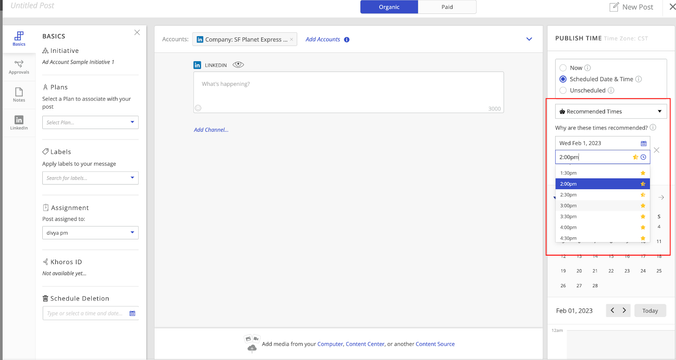676x360 pixels.
Task: Click the Wed Feb 1, 2023 date field
Action: pyautogui.click(x=602, y=143)
